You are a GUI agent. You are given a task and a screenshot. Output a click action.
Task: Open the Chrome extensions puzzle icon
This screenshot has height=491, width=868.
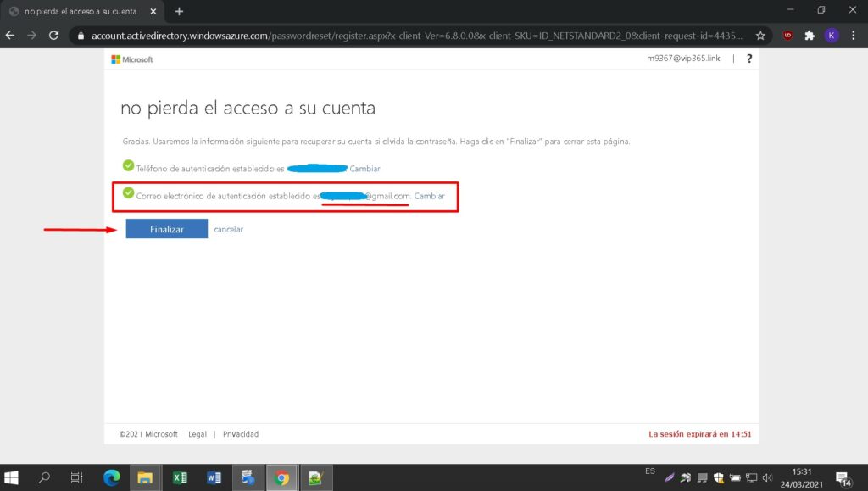point(810,36)
